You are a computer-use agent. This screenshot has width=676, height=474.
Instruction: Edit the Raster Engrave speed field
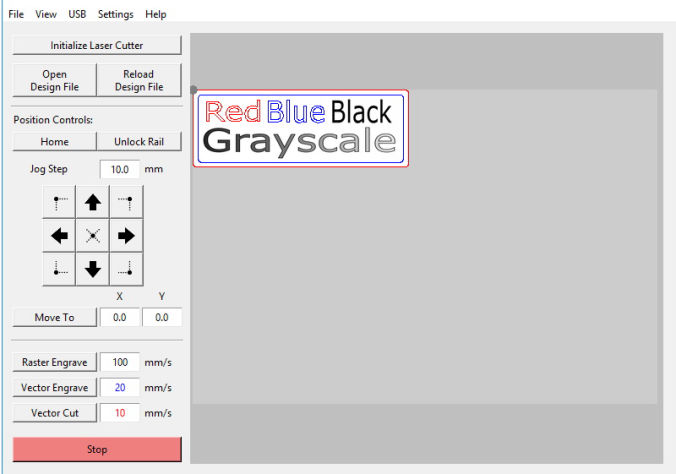tap(119, 362)
